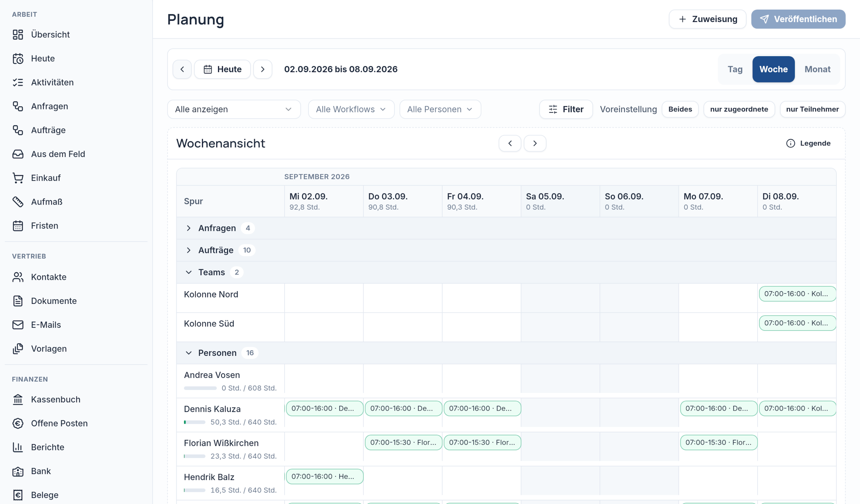
Task: Click the Kolonne Nord row label
Action: click(211, 294)
